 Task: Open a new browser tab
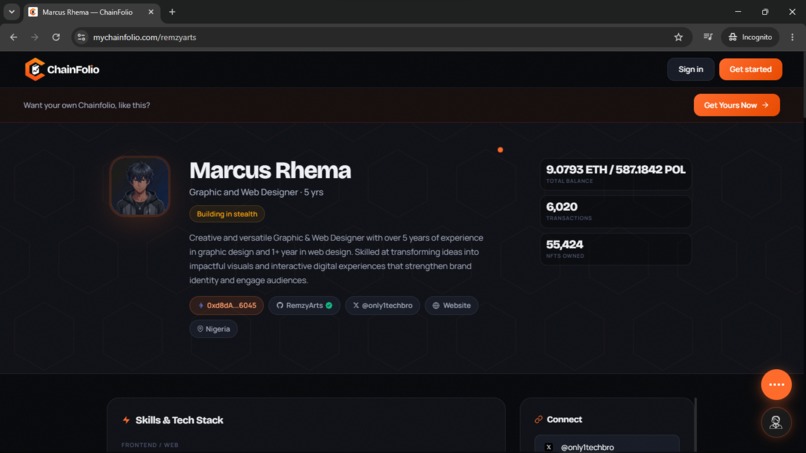click(x=172, y=12)
